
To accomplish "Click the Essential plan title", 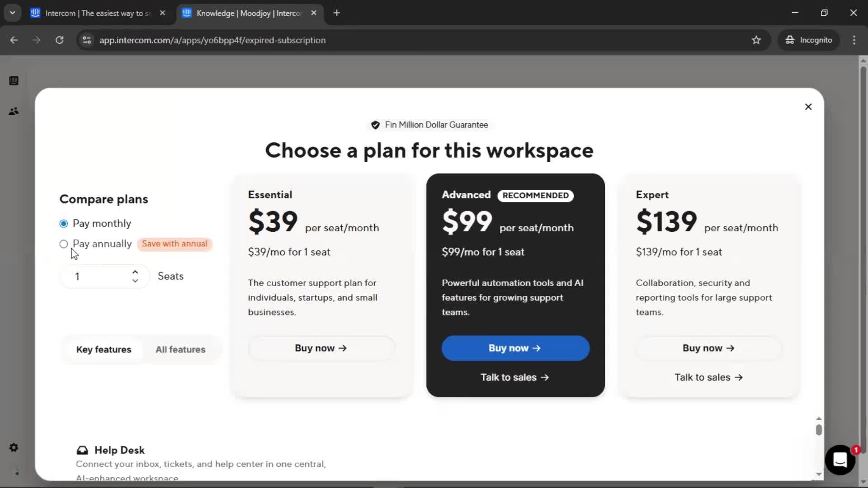I will (270, 195).
